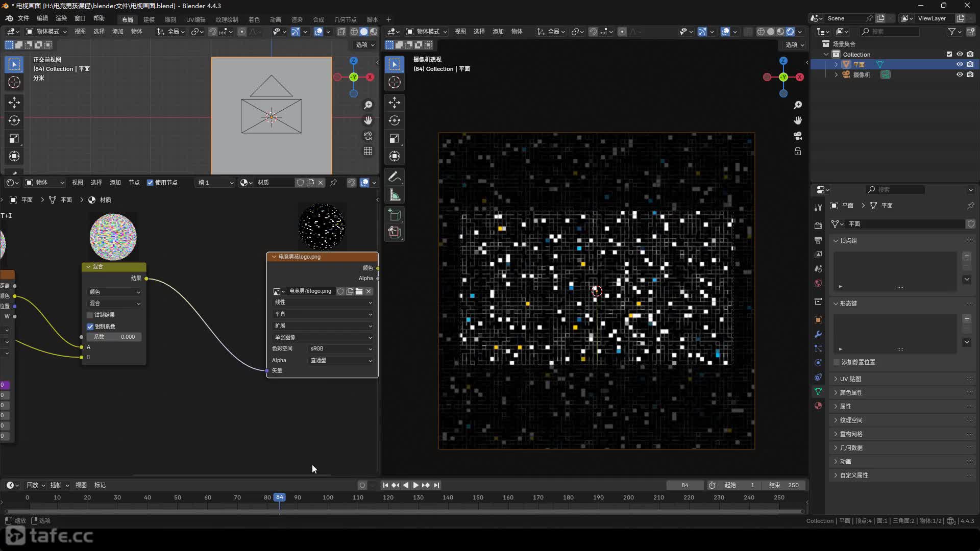This screenshot has height=551, width=980.
Task: Select the Rotate tool in camera viewport
Action: click(x=394, y=120)
